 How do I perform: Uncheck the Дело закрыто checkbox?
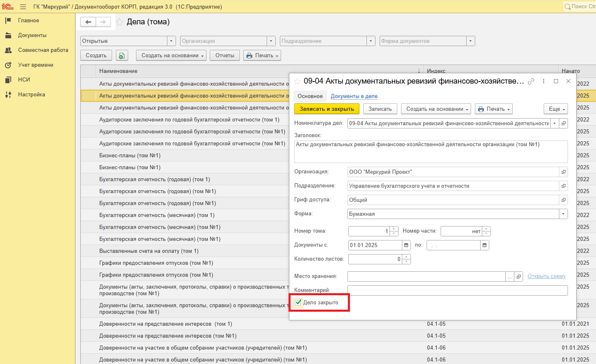[x=298, y=303]
